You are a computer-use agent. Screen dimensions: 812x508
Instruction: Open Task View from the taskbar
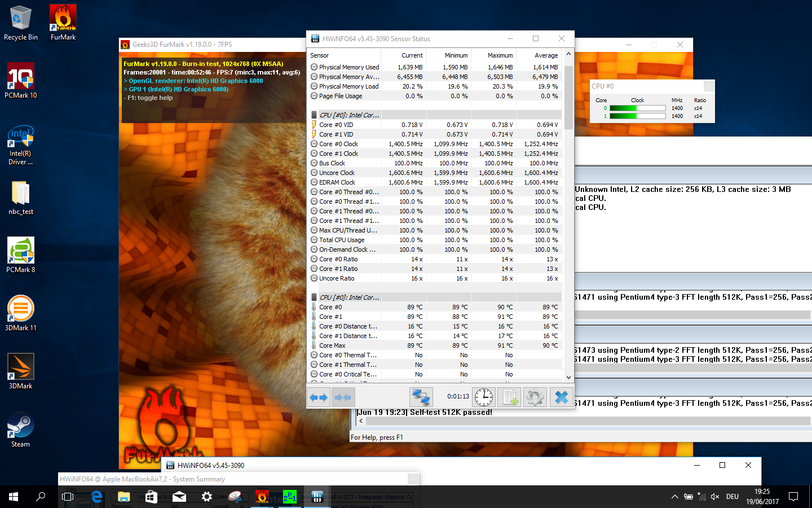coord(68,497)
